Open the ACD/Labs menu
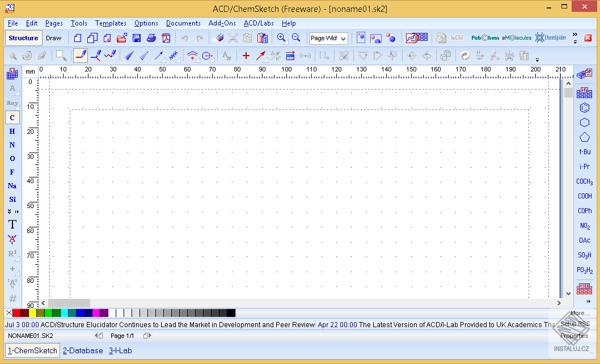 259,23
